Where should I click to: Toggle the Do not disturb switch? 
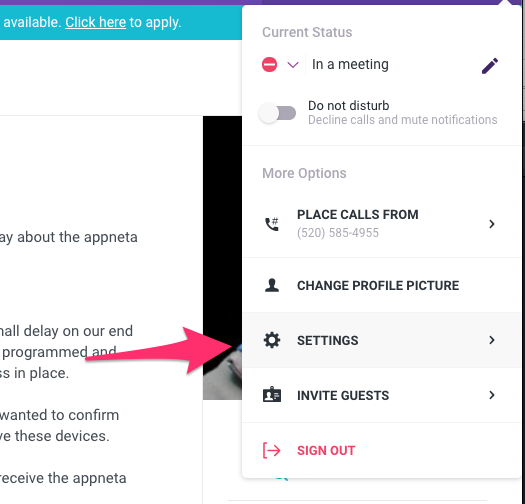click(277, 113)
